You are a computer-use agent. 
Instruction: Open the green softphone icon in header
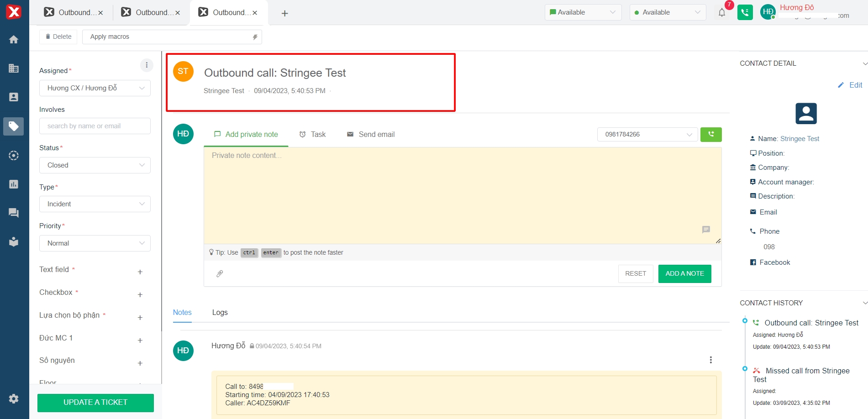pyautogui.click(x=745, y=13)
